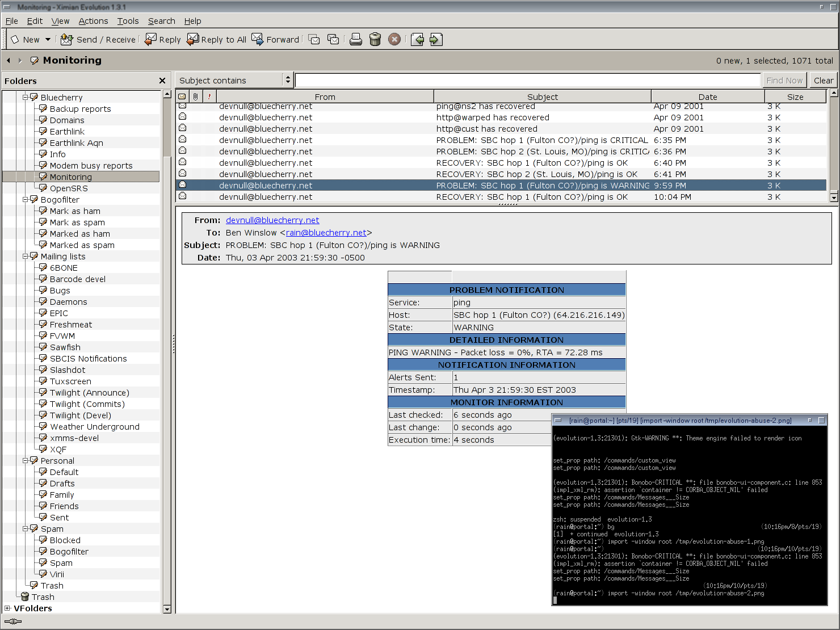
Task: Click the terminal window title bar
Action: click(x=689, y=420)
